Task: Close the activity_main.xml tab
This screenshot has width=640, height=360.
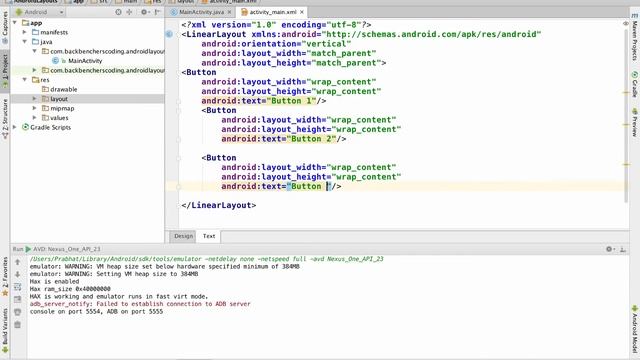Action: (302, 12)
